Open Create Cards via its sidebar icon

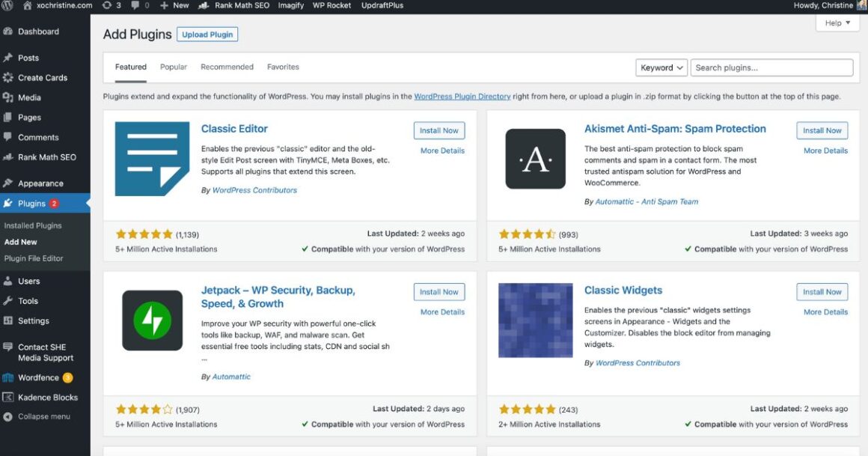[x=7, y=78]
